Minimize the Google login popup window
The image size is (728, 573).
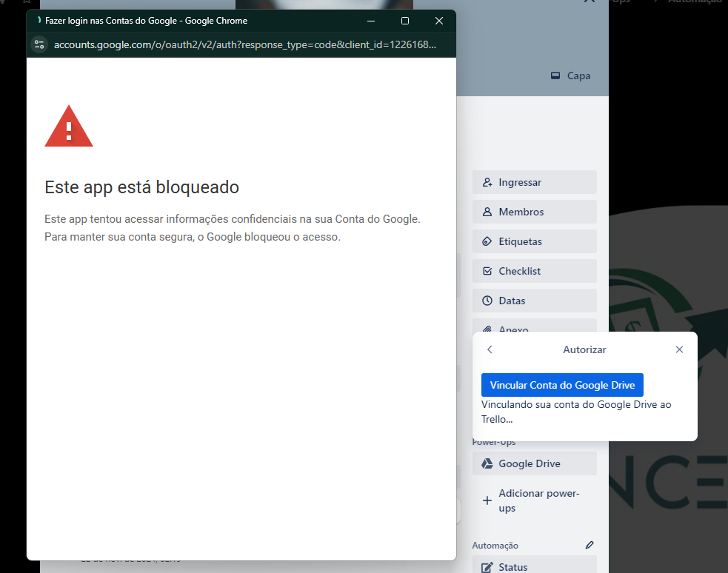(371, 21)
